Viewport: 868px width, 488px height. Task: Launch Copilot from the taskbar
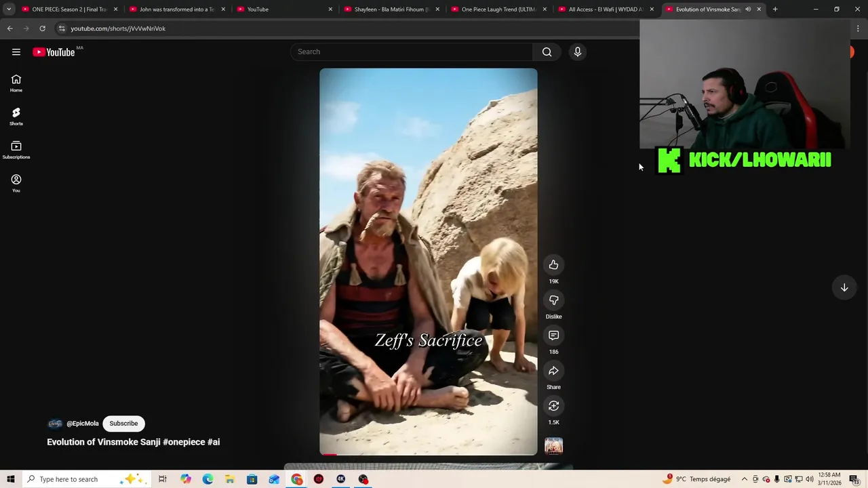[x=186, y=479]
